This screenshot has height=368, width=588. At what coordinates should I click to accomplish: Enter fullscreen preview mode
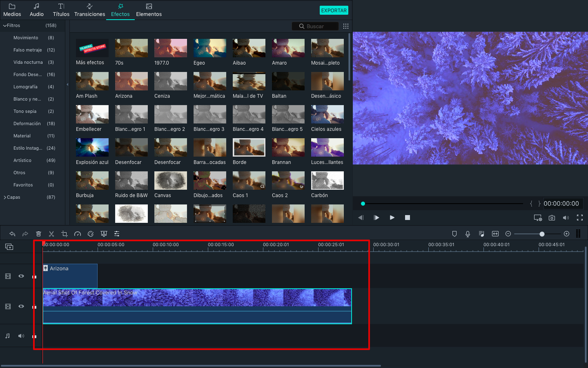(580, 218)
